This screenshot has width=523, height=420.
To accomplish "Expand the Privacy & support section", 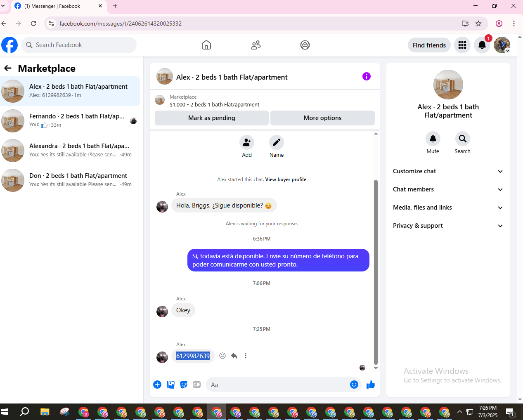I will [448, 226].
